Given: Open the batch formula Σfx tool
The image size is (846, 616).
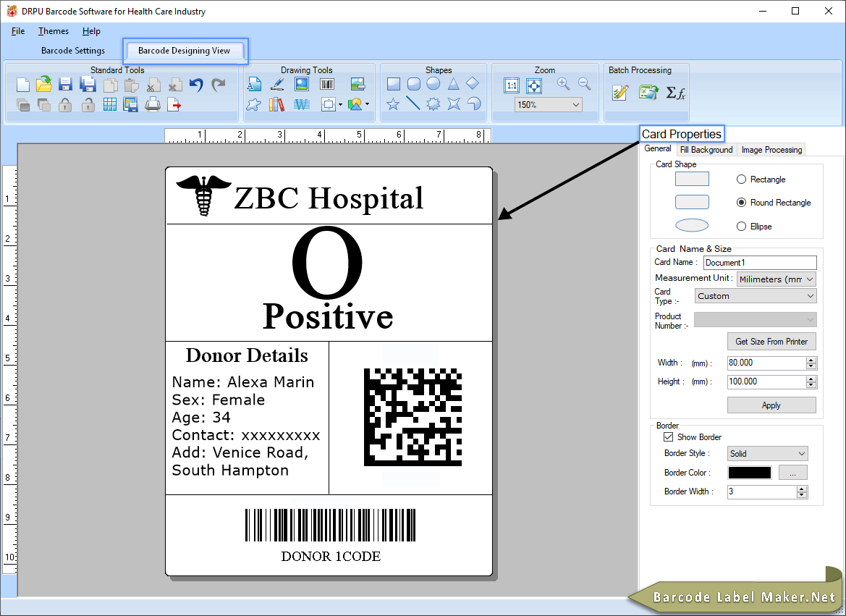Looking at the screenshot, I should (675, 93).
